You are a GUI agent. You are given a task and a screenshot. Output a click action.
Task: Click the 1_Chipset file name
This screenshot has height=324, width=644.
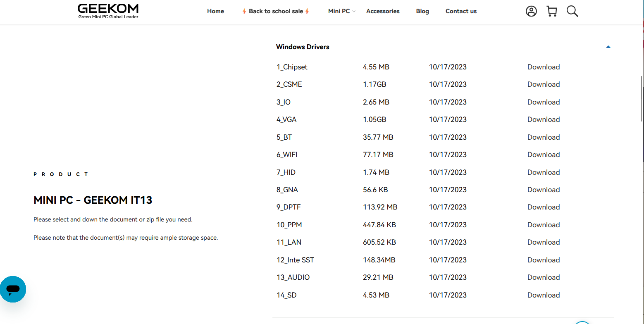click(x=292, y=67)
